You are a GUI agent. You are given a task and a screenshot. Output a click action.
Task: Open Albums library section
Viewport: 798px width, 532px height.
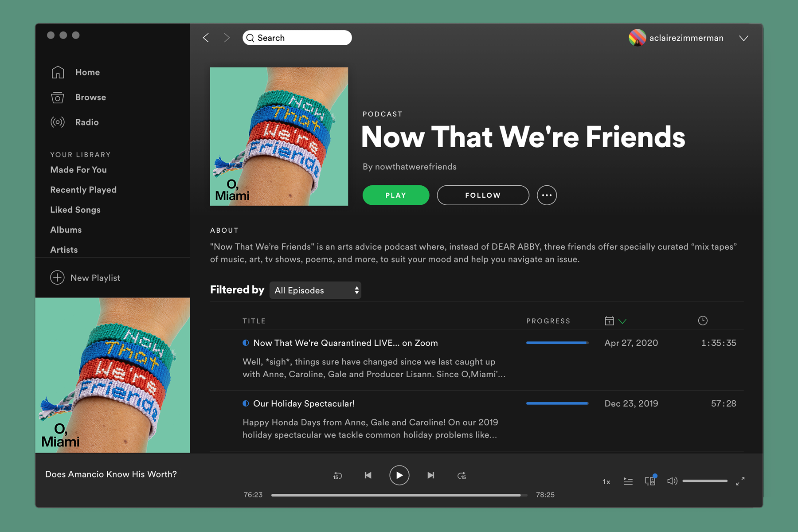(x=66, y=230)
